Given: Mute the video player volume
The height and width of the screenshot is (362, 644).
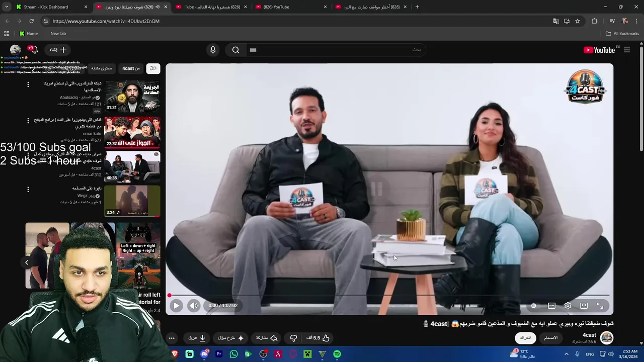Looking at the screenshot, I should (194, 305).
